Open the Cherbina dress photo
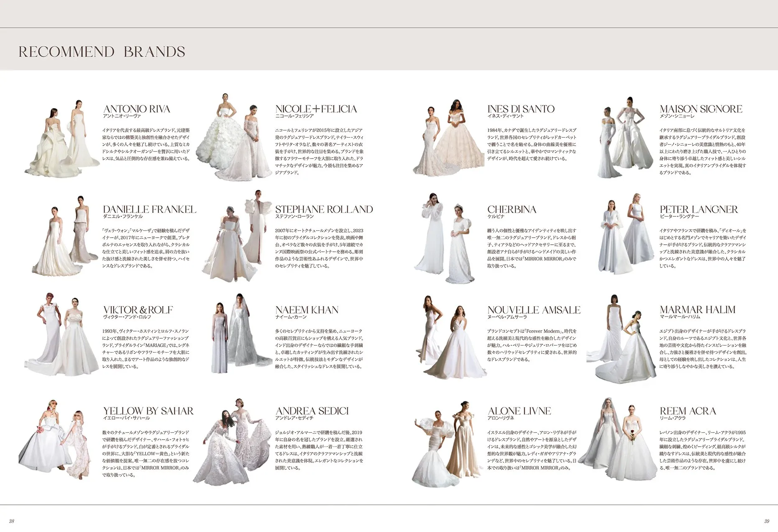 (x=445, y=238)
